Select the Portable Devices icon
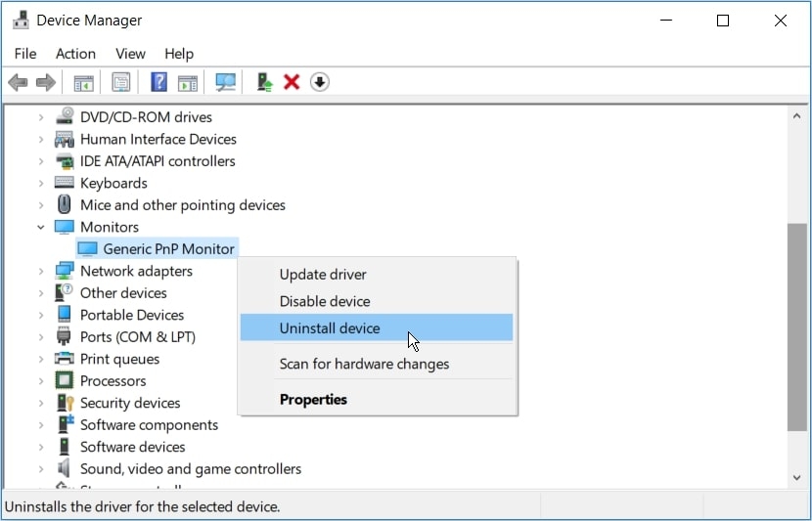The image size is (812, 521). [65, 315]
